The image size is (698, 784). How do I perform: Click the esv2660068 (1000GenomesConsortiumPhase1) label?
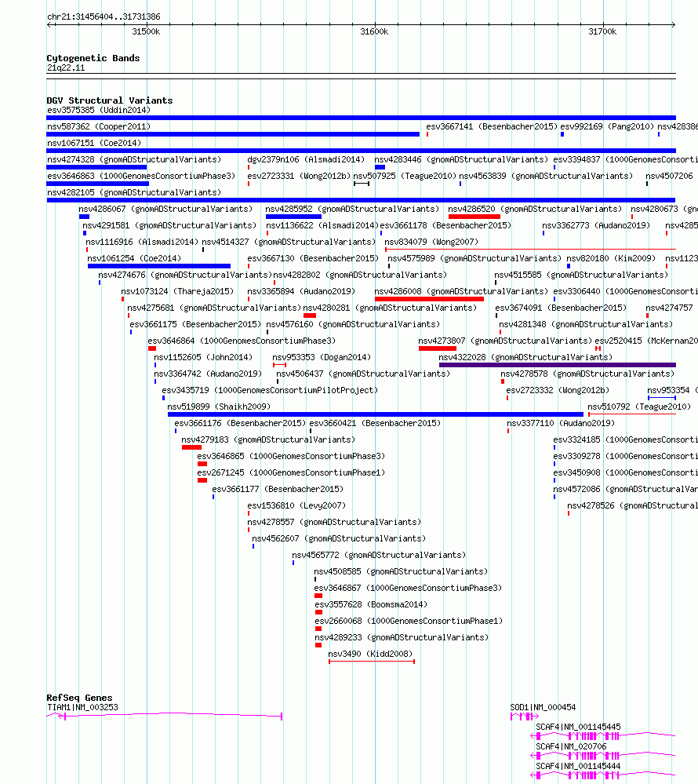(x=408, y=621)
